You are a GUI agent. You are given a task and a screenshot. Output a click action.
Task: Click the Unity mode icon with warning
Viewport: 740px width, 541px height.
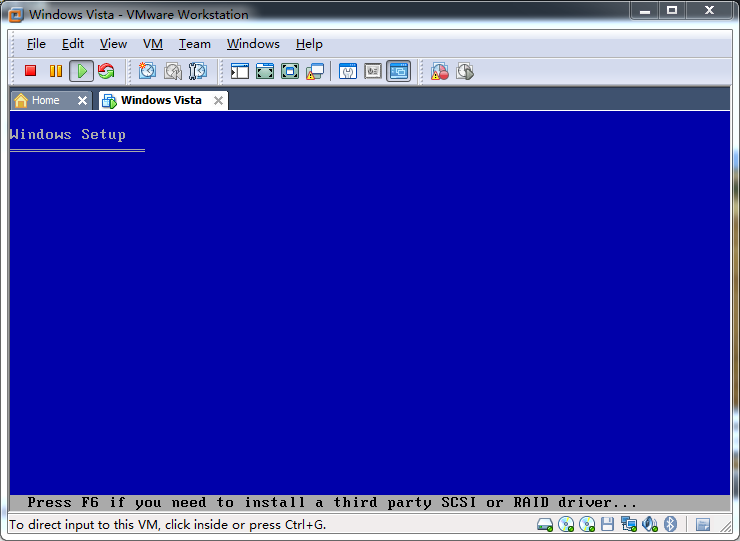315,71
